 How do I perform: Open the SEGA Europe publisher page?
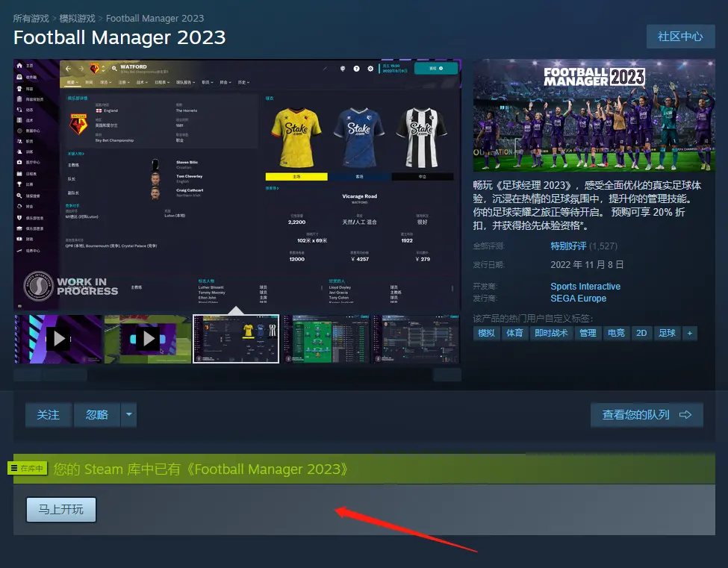click(x=578, y=299)
